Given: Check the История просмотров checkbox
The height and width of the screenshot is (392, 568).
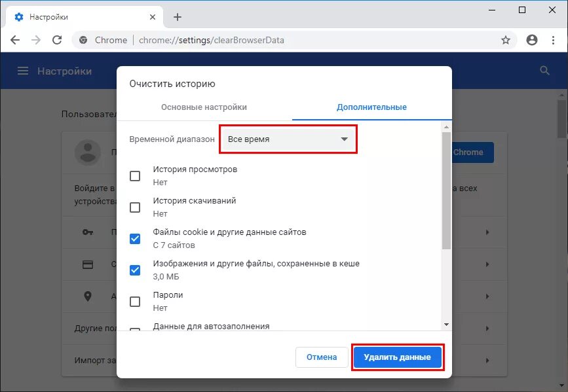Looking at the screenshot, I should pyautogui.click(x=135, y=176).
